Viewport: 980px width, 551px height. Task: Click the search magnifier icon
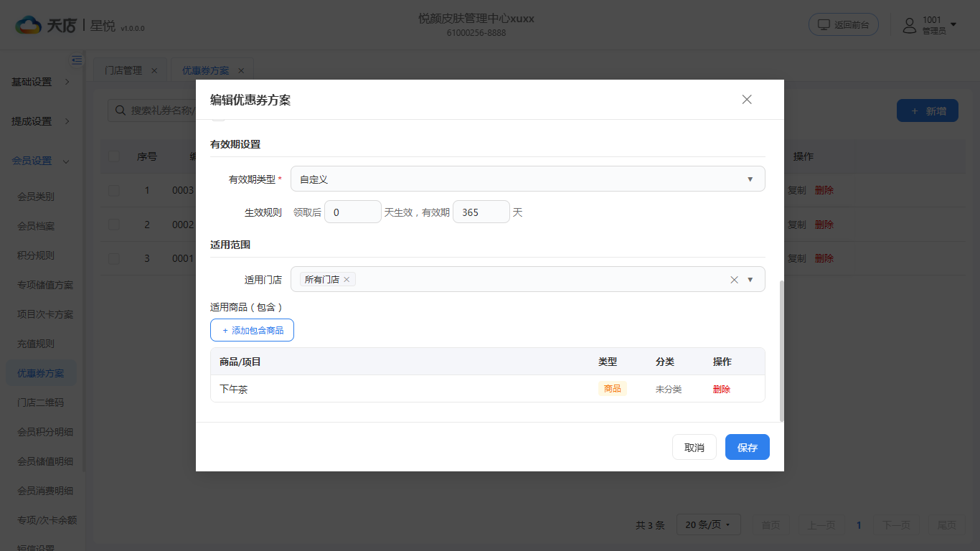tap(121, 110)
